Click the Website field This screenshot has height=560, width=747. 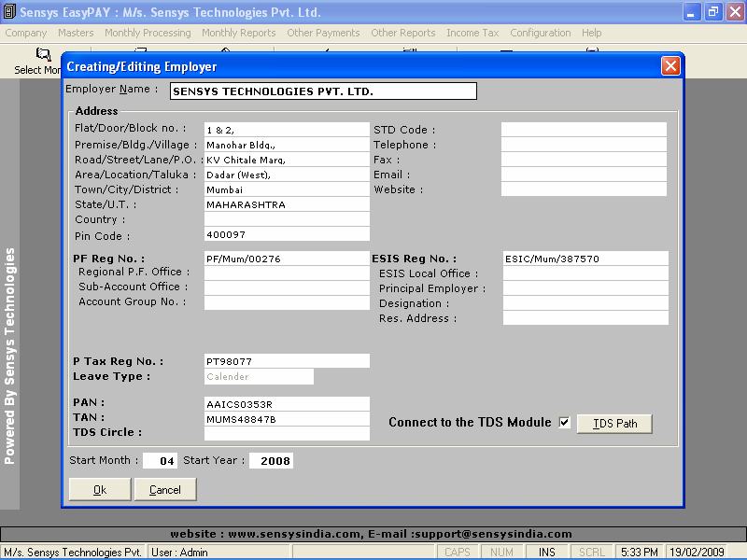point(584,189)
